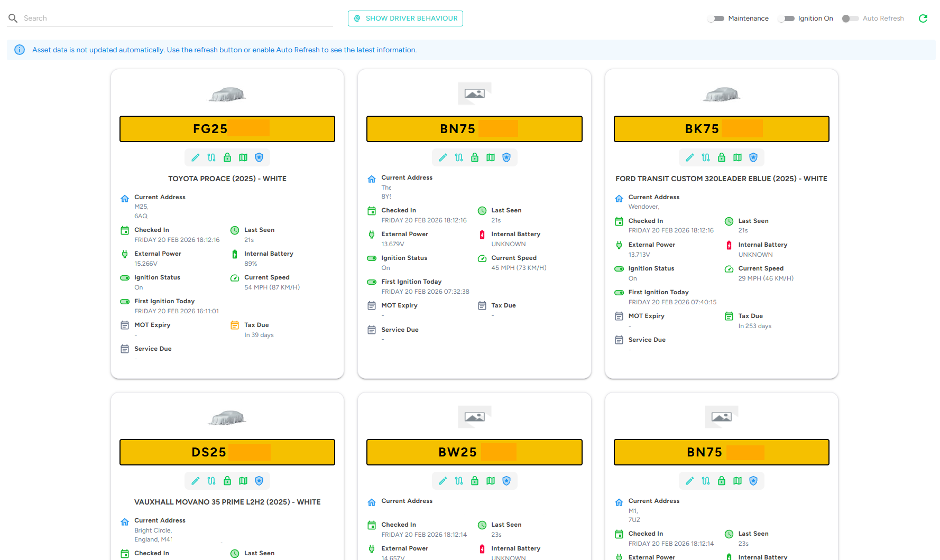Click the 'FRIDAY 20 FEB 2026 16:11:01' ignition time
This screenshot has width=940, height=560.
(x=177, y=311)
